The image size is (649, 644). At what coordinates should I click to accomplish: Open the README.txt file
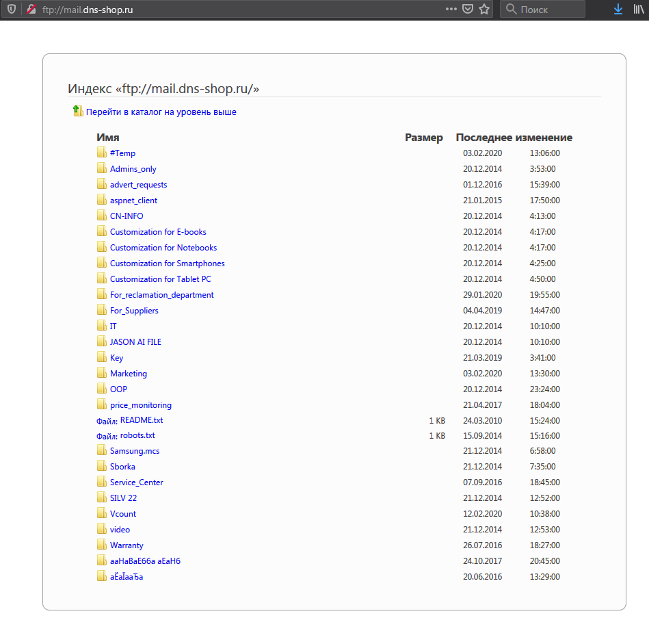142,420
